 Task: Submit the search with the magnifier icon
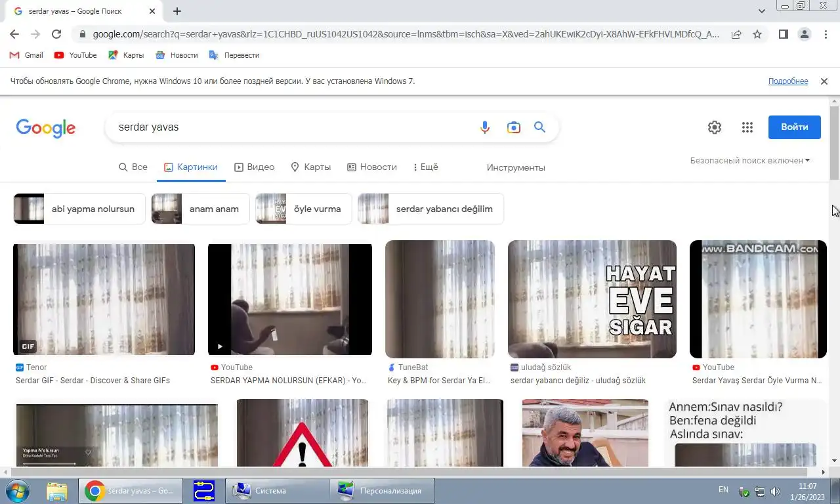pos(540,127)
